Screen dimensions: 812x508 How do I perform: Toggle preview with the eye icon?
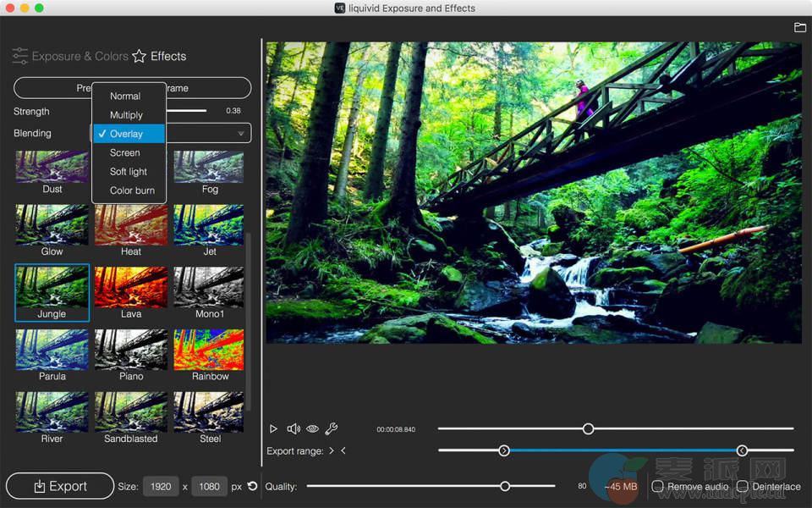(312, 429)
